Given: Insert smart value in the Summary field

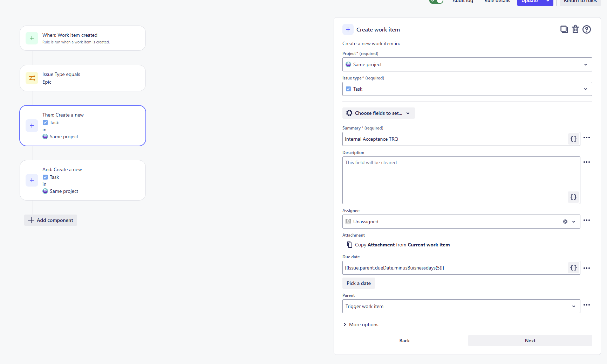Looking at the screenshot, I should (x=573, y=139).
